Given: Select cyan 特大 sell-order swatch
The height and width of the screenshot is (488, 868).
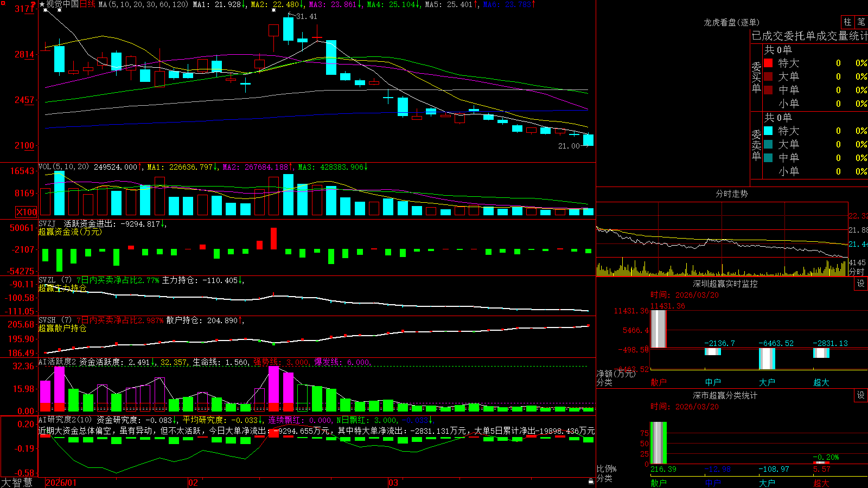Looking at the screenshot, I should [768, 131].
